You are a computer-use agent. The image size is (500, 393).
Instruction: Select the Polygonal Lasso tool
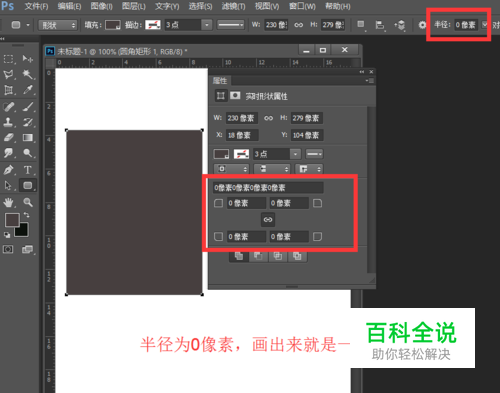tap(8, 74)
